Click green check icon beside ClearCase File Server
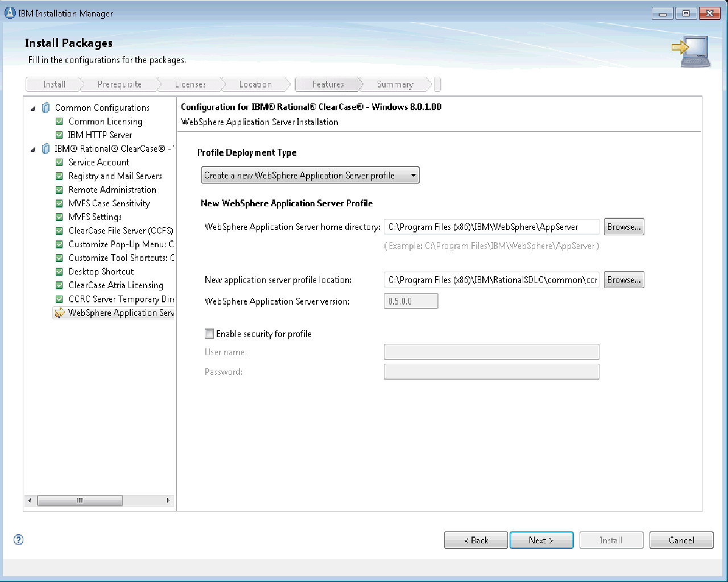Screen dimensions: 728x582 [x=59, y=230]
